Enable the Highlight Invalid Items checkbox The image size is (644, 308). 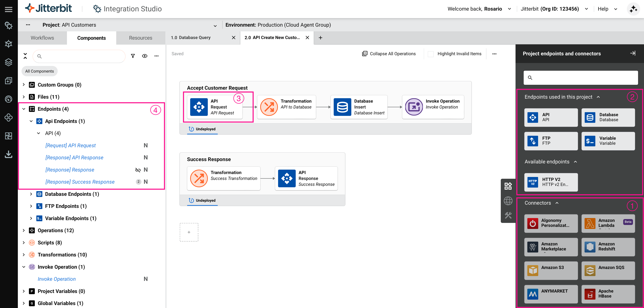[431, 54]
